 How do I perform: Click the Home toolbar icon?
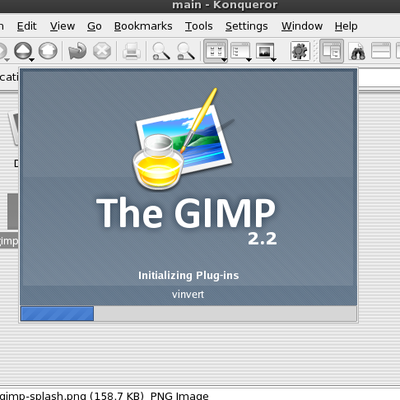pos(48,51)
